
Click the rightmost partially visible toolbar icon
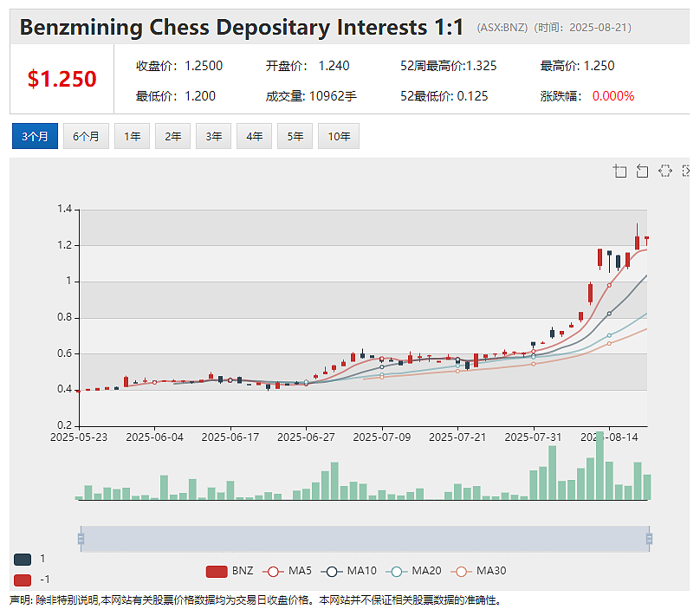(686, 171)
